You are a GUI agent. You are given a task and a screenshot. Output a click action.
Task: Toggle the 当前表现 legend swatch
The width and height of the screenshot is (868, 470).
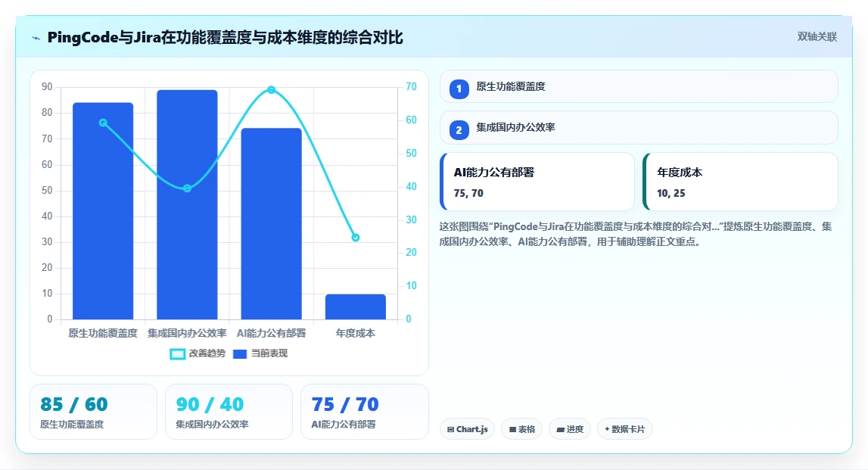[240, 354]
